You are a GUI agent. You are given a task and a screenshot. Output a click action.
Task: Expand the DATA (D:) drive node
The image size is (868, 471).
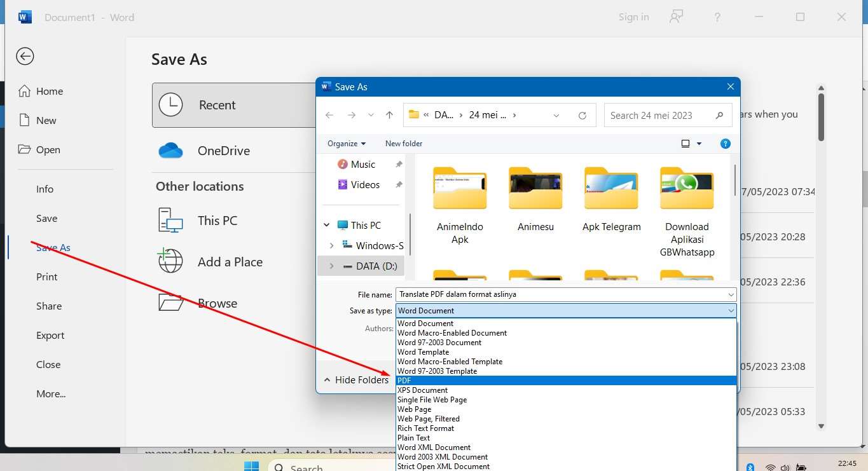pyautogui.click(x=331, y=266)
